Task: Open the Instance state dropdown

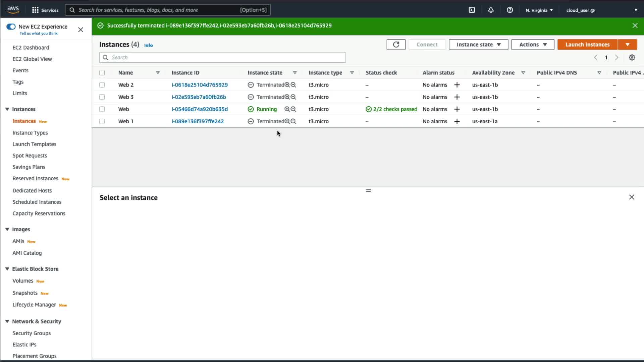Action: point(478,45)
